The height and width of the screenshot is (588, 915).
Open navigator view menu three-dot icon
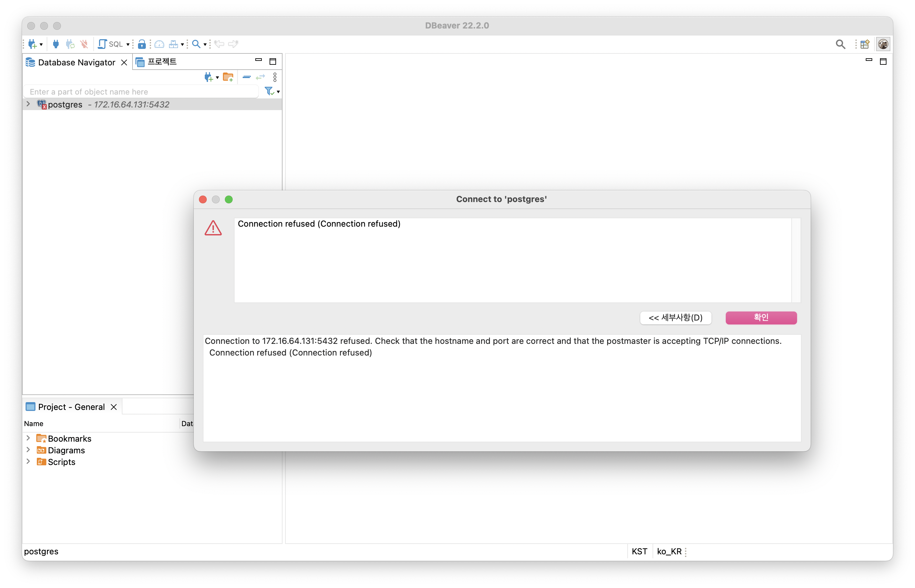(x=275, y=77)
